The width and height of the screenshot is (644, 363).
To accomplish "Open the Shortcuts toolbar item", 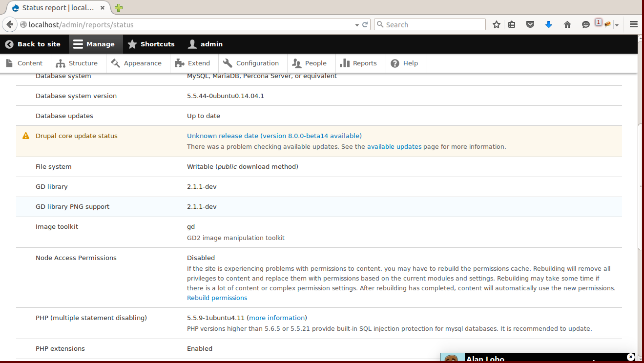I will coord(151,44).
